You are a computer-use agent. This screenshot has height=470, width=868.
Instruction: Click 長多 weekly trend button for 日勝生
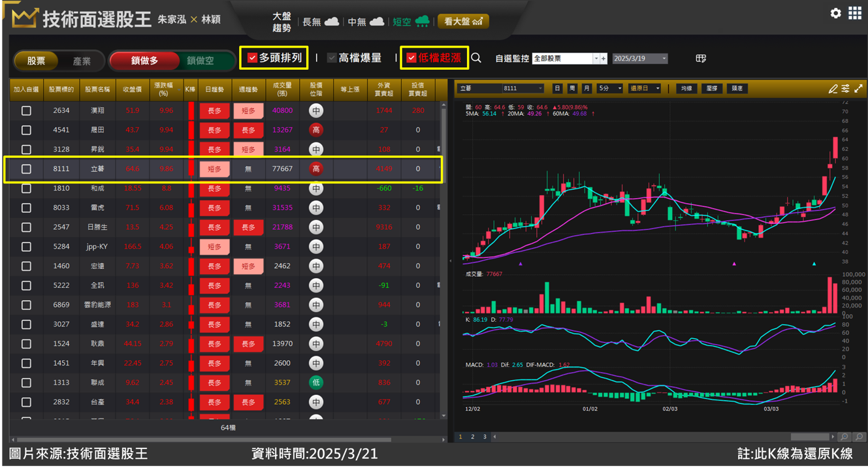[x=248, y=227]
